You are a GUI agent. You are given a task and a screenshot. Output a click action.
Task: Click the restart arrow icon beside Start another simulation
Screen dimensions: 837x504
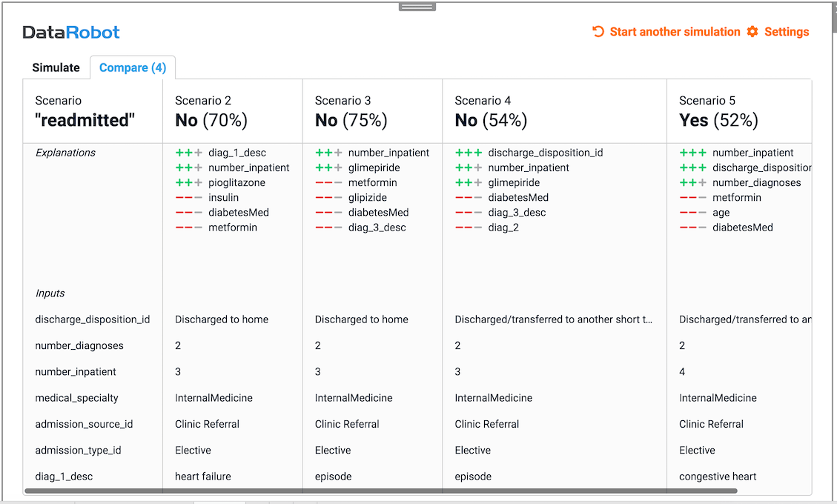pos(598,32)
